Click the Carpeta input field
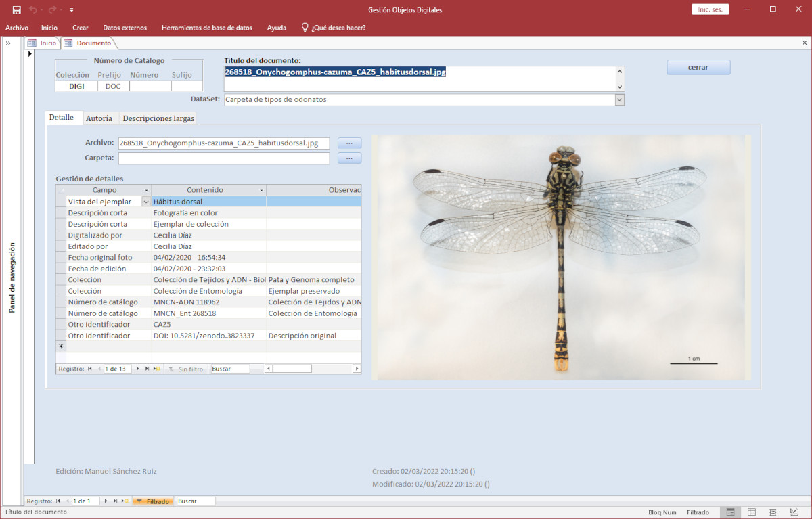The height and width of the screenshot is (519, 812). [x=223, y=158]
